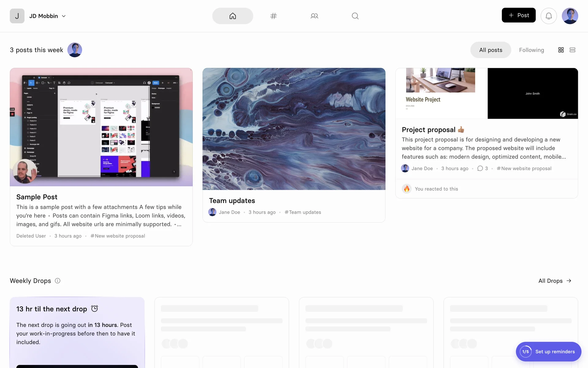Switch to list view layout
Viewport: 588px width, 368px height.
[572, 50]
